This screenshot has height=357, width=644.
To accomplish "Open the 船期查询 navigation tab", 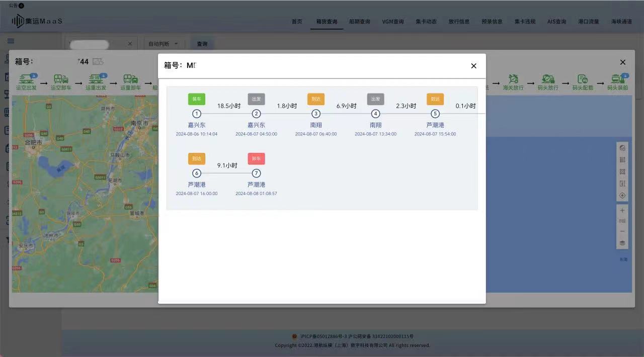I will click(x=359, y=22).
